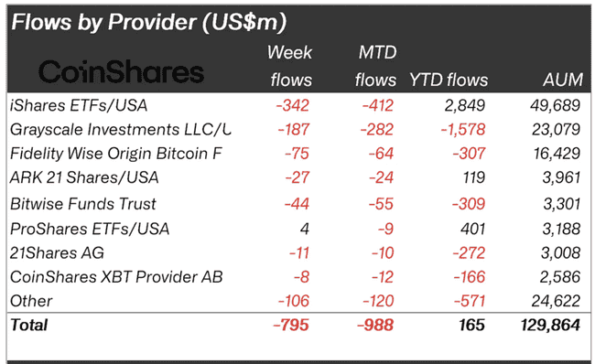This screenshot has height=364, width=595.
Task: Click iShares week flows value -342
Action: pos(293,105)
